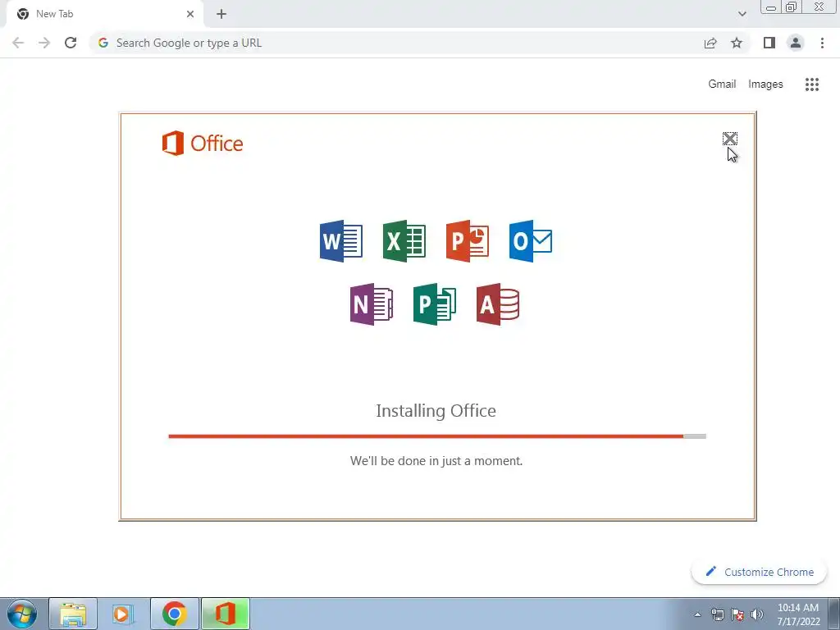Switch to Office installer in taskbar
The height and width of the screenshot is (630, 840).
pyautogui.click(x=226, y=614)
